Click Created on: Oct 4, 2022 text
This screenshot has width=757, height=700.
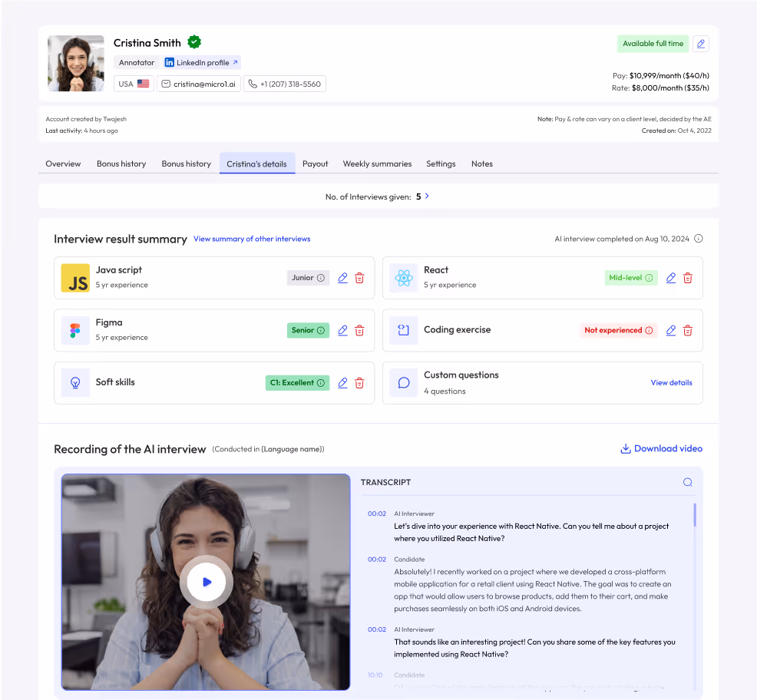coord(676,130)
